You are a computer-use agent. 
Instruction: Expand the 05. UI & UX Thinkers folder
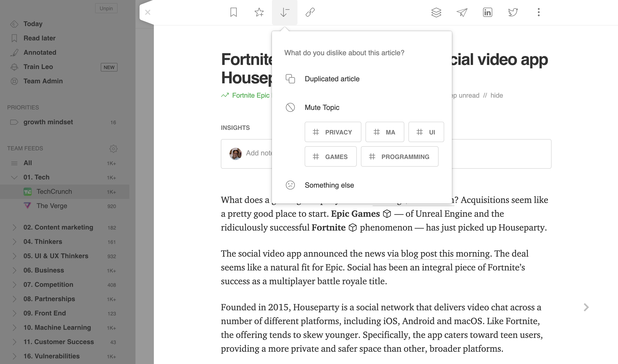[x=14, y=256]
